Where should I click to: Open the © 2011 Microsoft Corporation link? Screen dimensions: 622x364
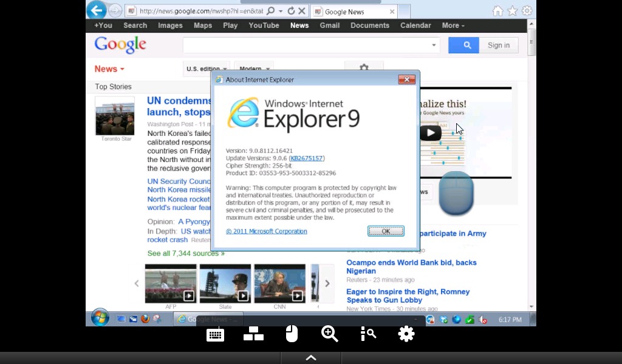point(266,231)
